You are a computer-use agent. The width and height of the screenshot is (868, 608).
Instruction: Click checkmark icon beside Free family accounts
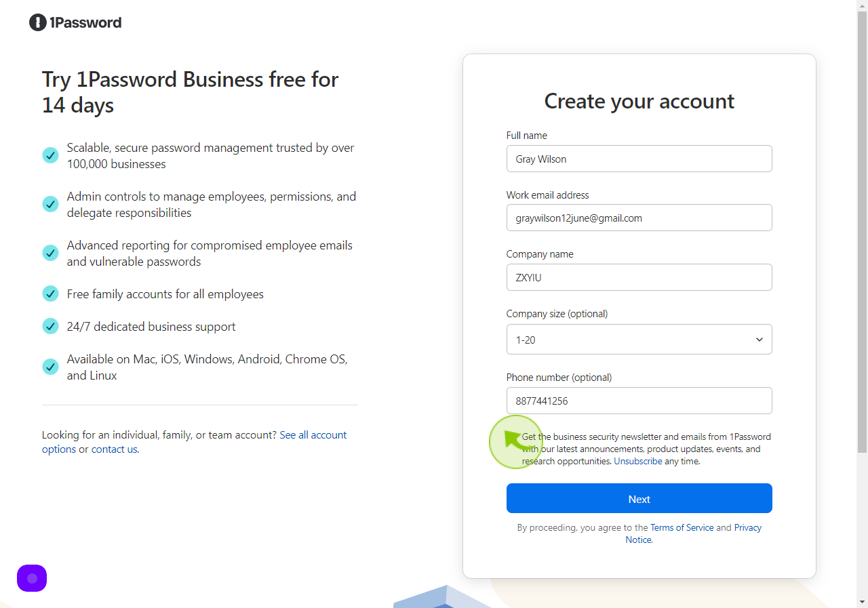tap(51, 293)
